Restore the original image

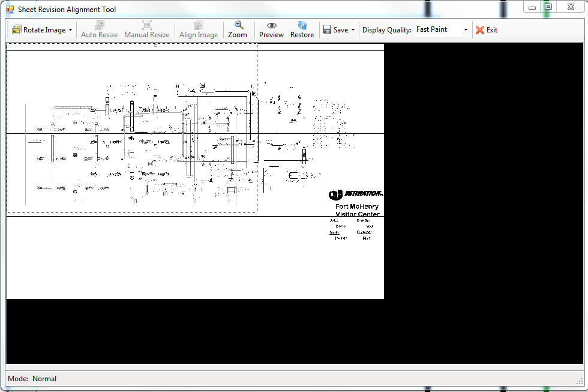pyautogui.click(x=302, y=29)
